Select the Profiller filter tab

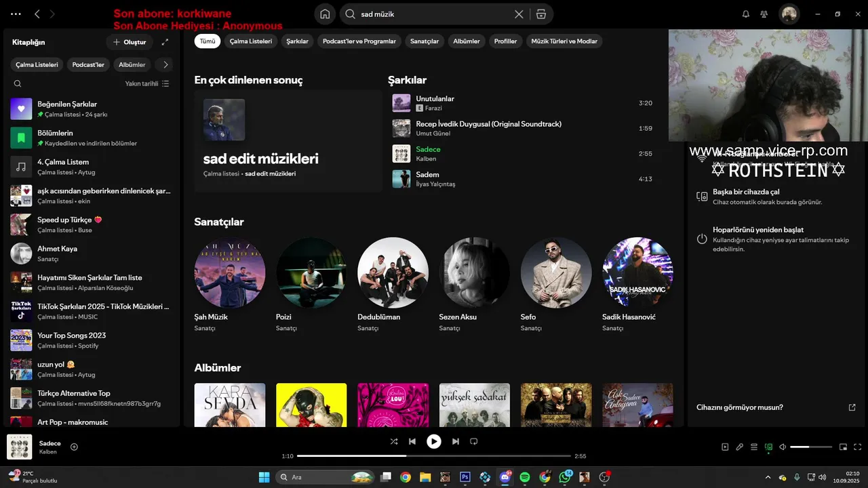[x=505, y=41]
